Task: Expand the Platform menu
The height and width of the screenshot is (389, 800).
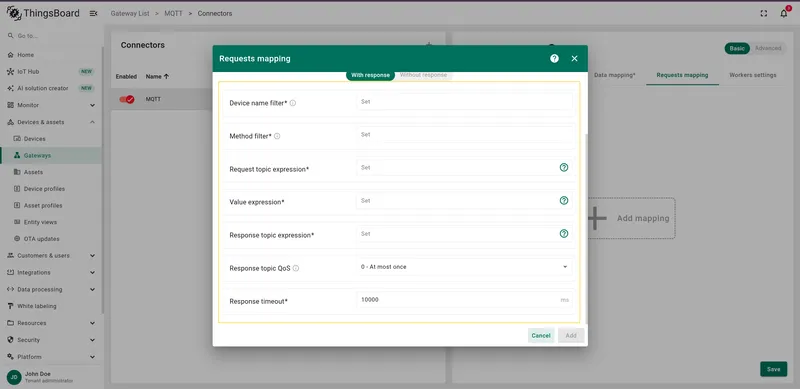Action: (x=92, y=357)
